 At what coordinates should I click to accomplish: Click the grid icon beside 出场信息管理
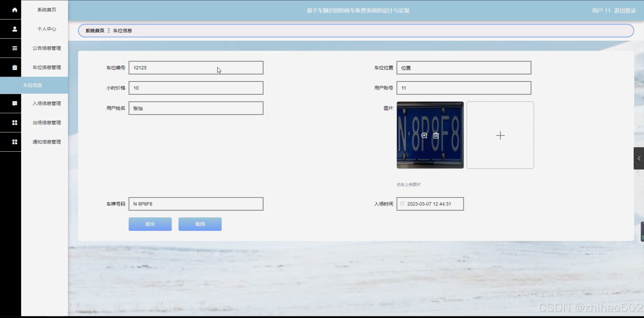coord(15,122)
